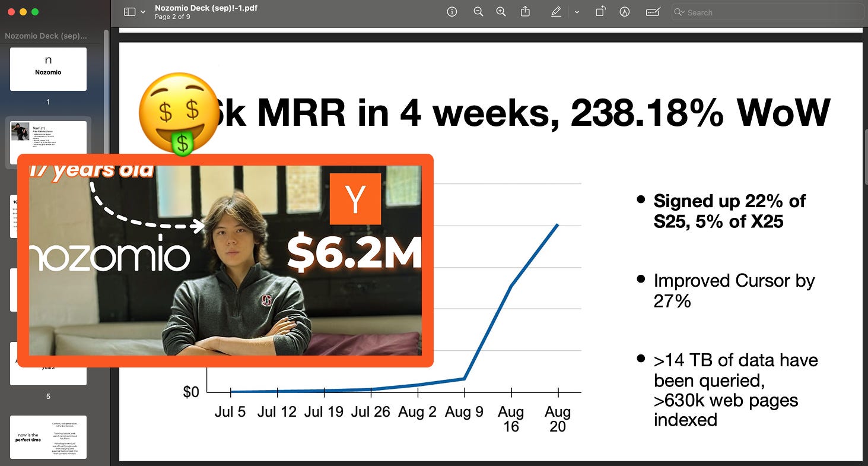Screen dimensions: 868x466
Task: Click bullet 'Signed up 22% of S25, 5% of X25'
Action: point(729,211)
